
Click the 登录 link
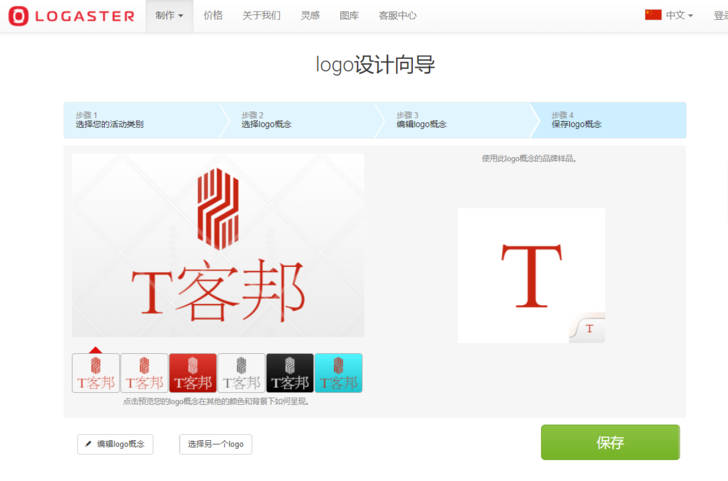click(721, 16)
